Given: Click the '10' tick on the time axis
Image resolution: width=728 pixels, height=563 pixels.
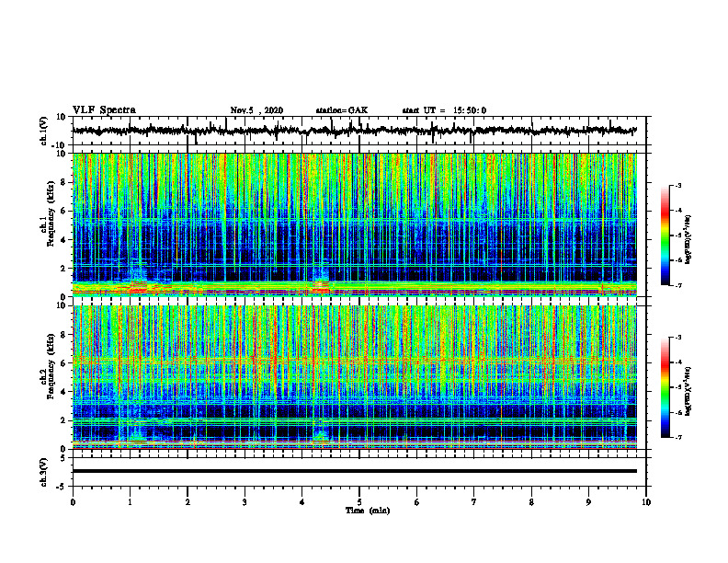Looking at the screenshot, I should click(x=646, y=502).
